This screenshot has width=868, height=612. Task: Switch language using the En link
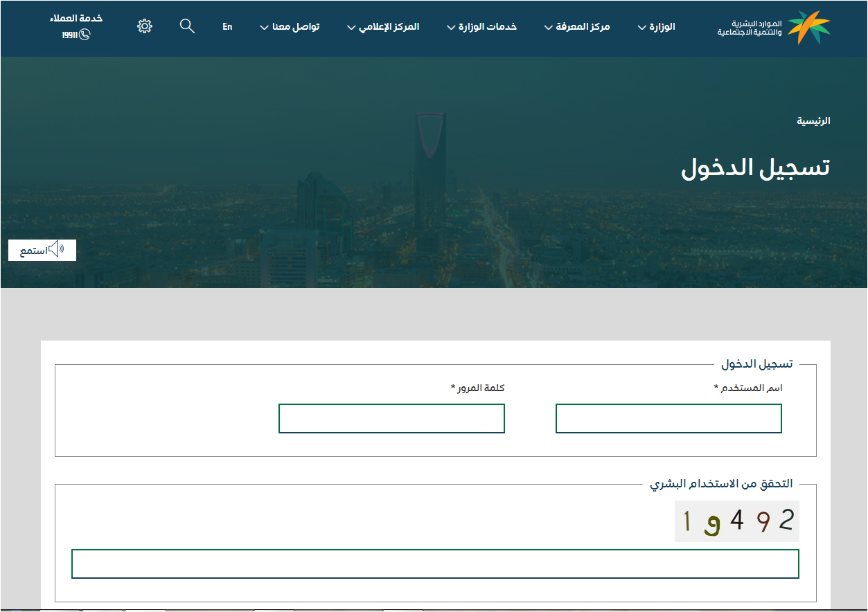(227, 27)
